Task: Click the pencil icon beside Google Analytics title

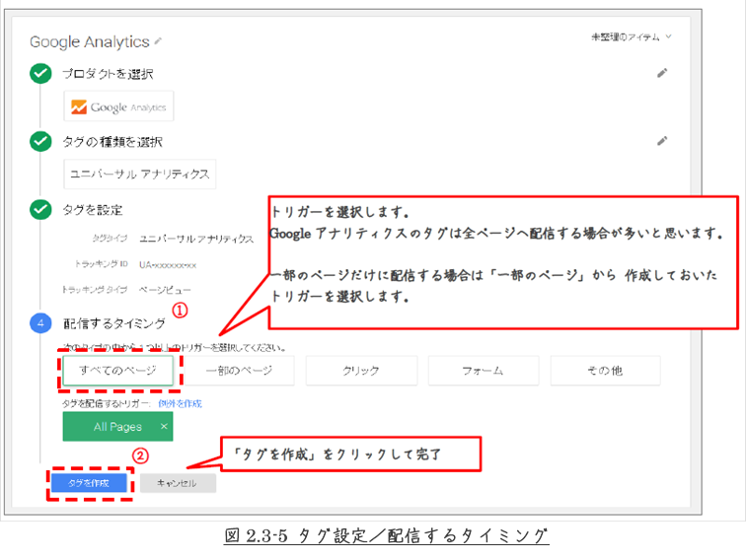Action: pyautogui.click(x=159, y=41)
